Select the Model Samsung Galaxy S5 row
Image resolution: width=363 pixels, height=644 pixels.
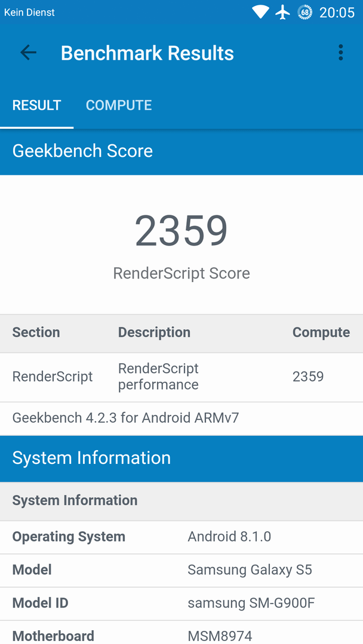(x=181, y=571)
